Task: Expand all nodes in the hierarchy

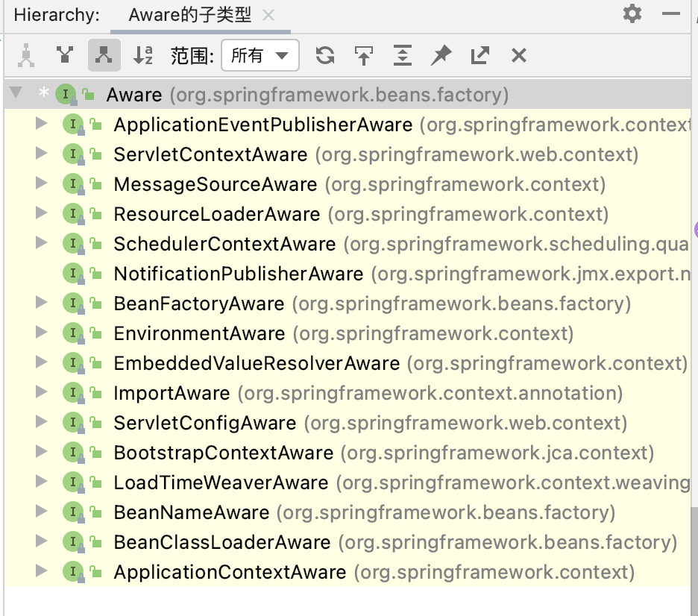Action: pos(403,56)
